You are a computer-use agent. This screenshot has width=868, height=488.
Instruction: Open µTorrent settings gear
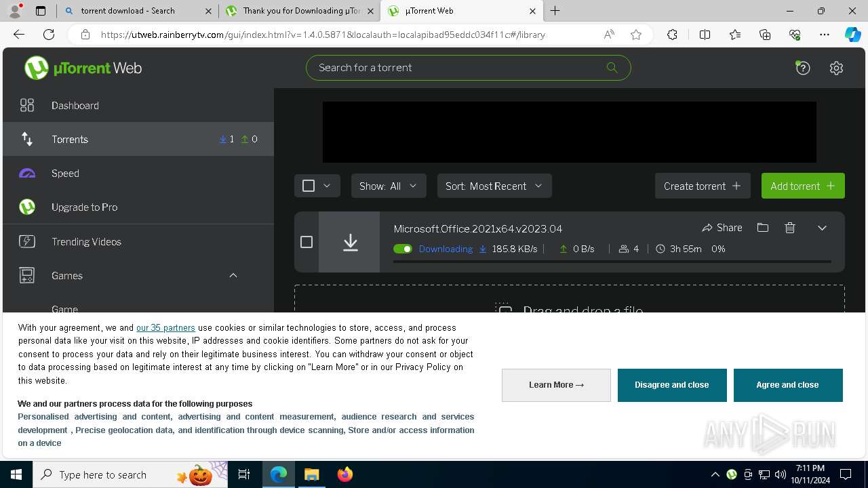[836, 68]
